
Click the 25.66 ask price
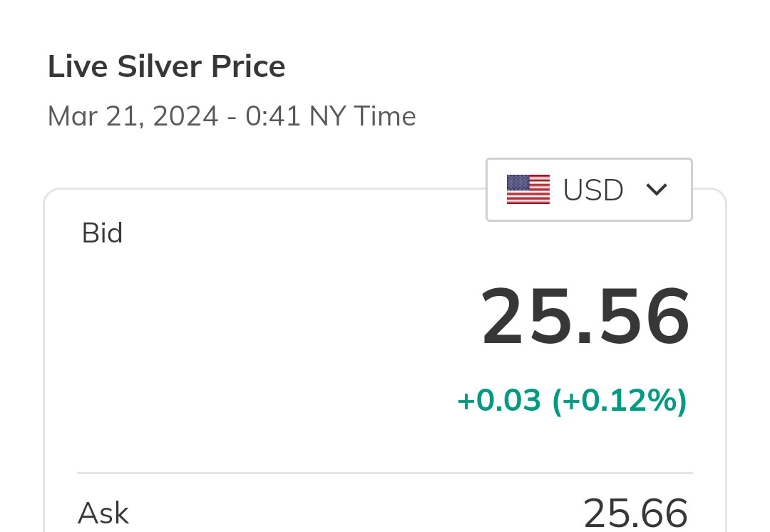point(635,513)
